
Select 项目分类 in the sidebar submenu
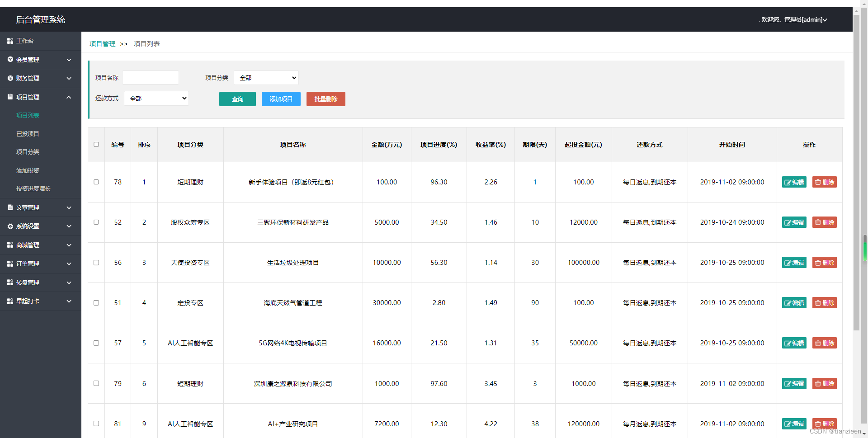pyautogui.click(x=28, y=152)
